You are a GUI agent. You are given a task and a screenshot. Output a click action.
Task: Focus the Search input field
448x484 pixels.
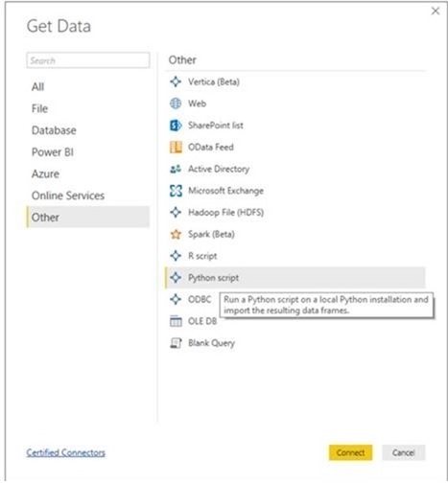pyautogui.click(x=88, y=60)
